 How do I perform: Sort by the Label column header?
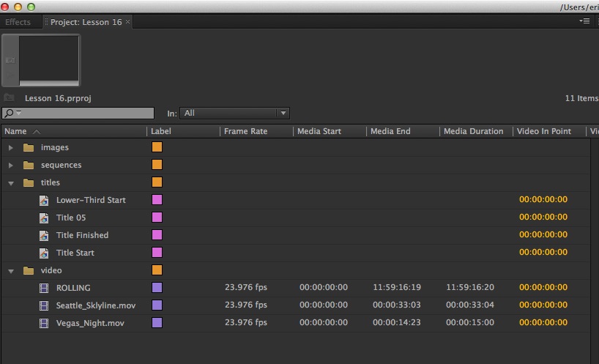pyautogui.click(x=161, y=131)
